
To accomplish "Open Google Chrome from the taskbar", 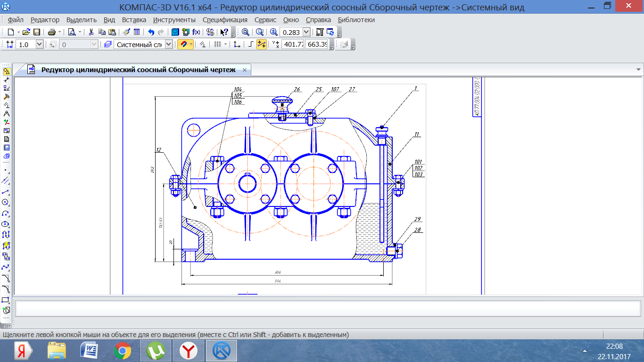I will coord(123,351).
